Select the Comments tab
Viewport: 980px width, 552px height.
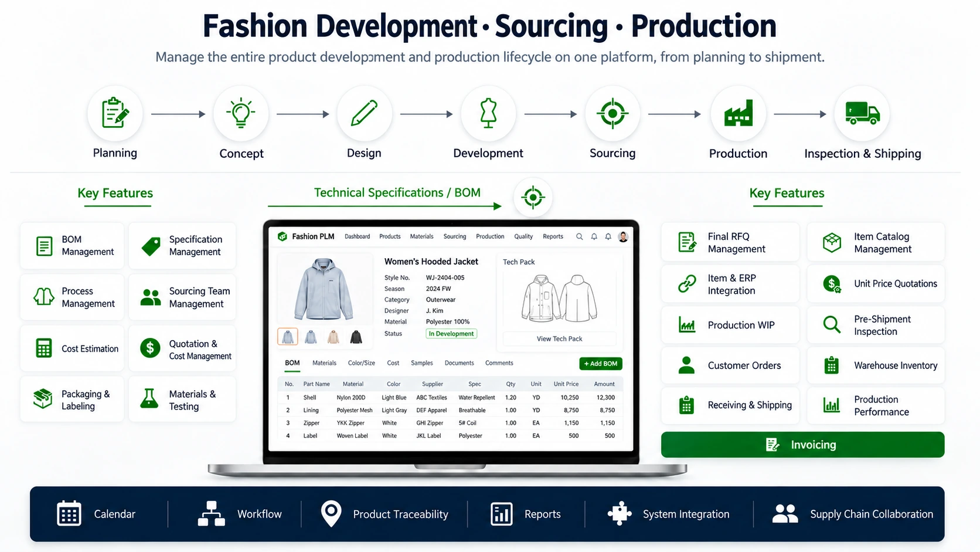tap(499, 363)
